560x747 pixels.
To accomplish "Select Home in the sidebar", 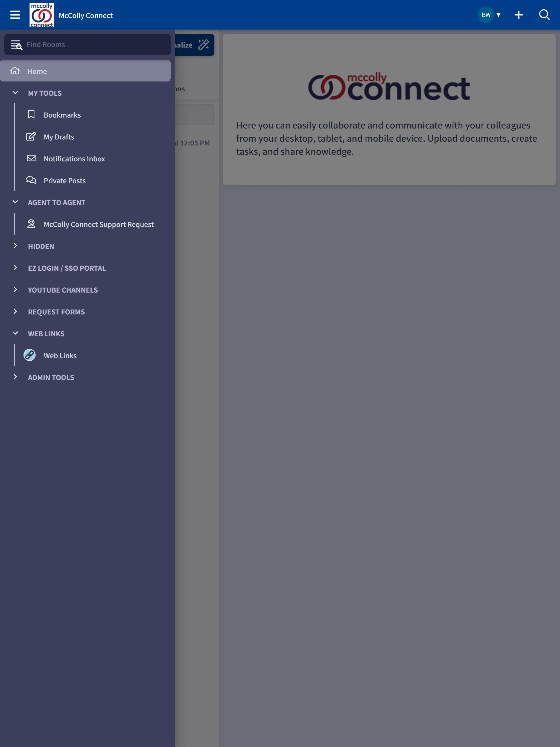I will coord(85,71).
